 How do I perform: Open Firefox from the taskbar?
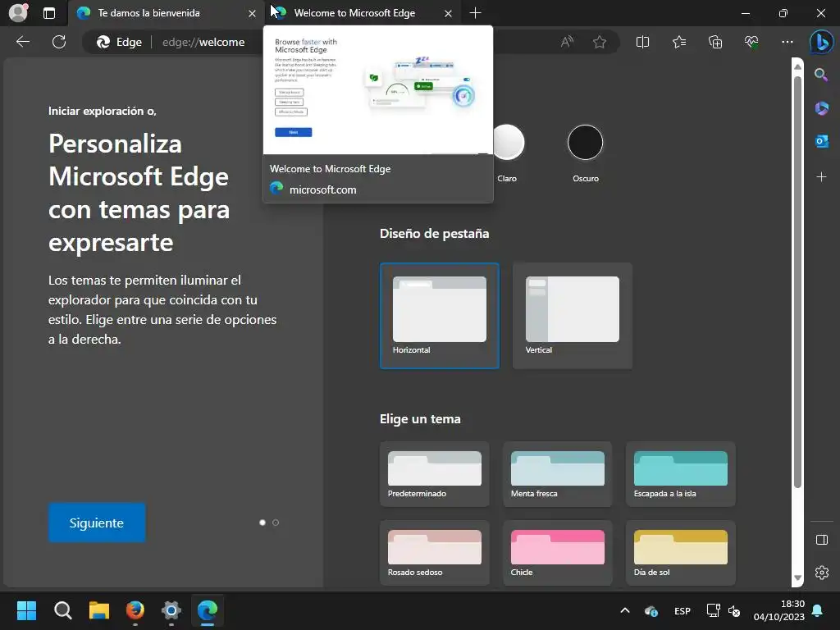pos(135,610)
